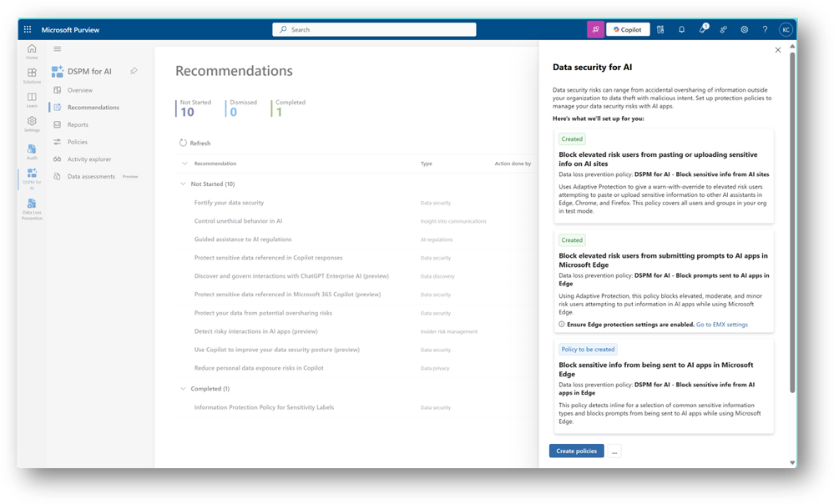Open the app launcher waffle icon

(x=28, y=30)
